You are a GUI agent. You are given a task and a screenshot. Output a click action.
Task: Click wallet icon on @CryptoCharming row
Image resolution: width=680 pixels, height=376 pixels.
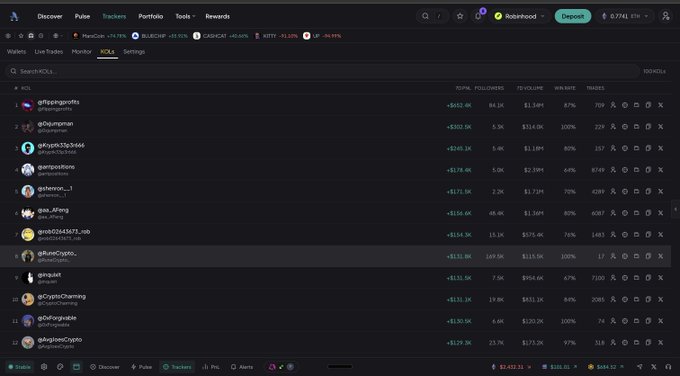[x=636, y=299]
